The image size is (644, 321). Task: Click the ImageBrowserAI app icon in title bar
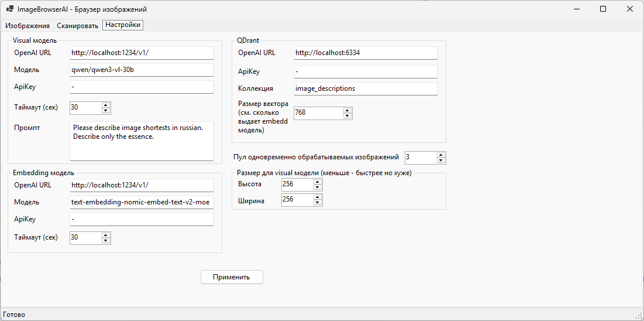tap(9, 9)
